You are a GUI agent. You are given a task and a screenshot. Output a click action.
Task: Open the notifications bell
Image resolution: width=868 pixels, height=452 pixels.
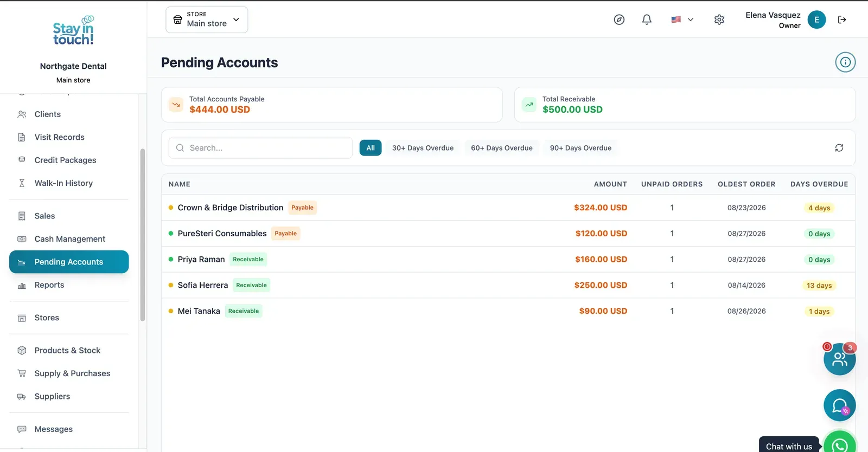click(647, 20)
